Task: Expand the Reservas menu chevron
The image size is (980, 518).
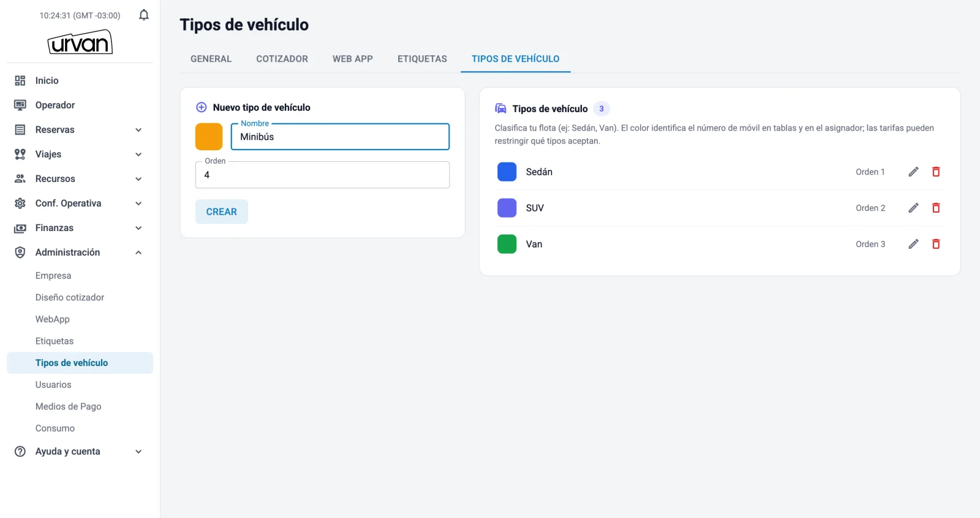Action: [x=138, y=130]
